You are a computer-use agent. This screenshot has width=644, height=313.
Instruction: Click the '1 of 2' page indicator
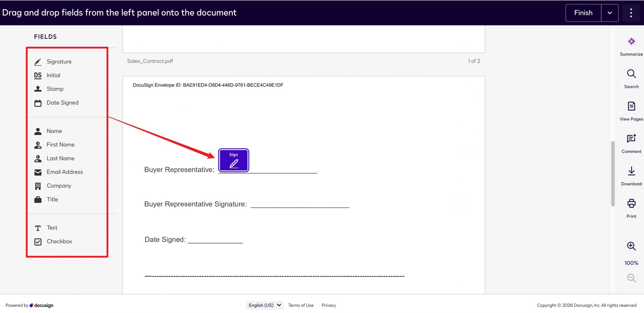tap(474, 61)
